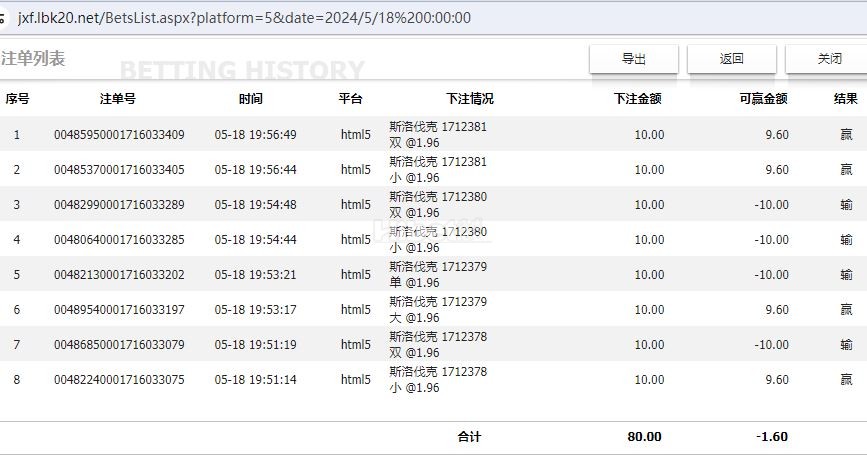
Task: Click the time 05-18 19:54:44
Action: [255, 240]
